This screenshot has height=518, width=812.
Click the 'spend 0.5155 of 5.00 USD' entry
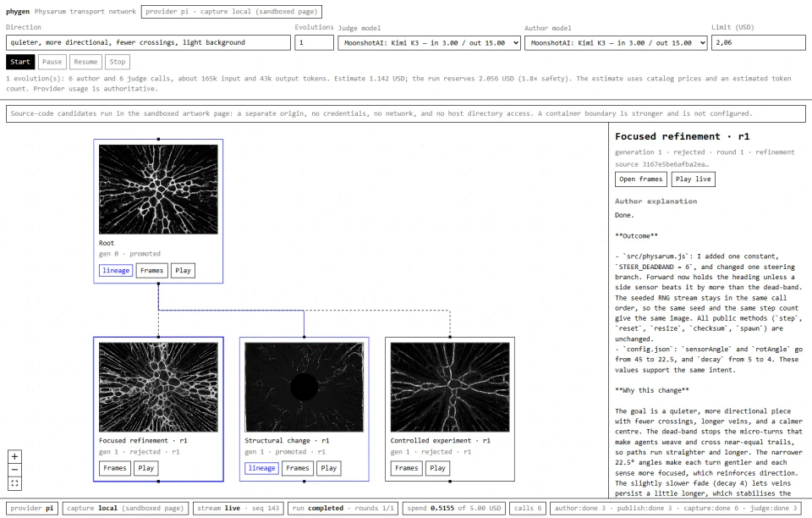point(454,508)
